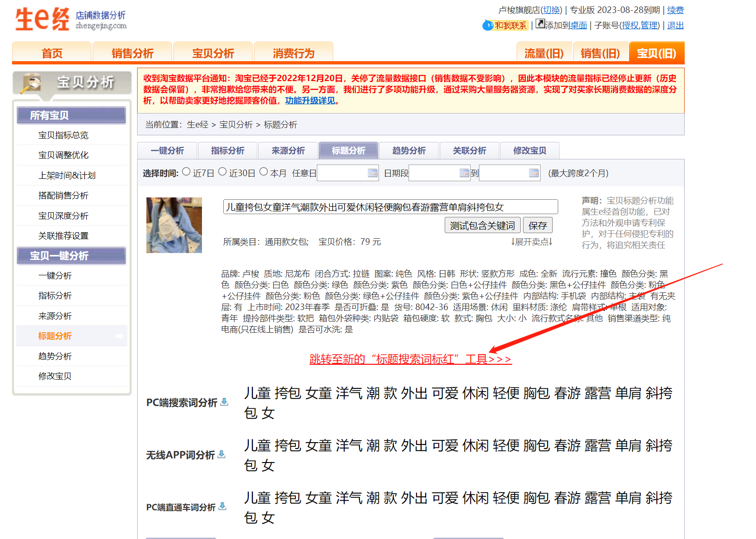Collapse the 宝贝一键分析 sidebar section
Image resolution: width=756 pixels, height=539 pixels.
pos(71,256)
